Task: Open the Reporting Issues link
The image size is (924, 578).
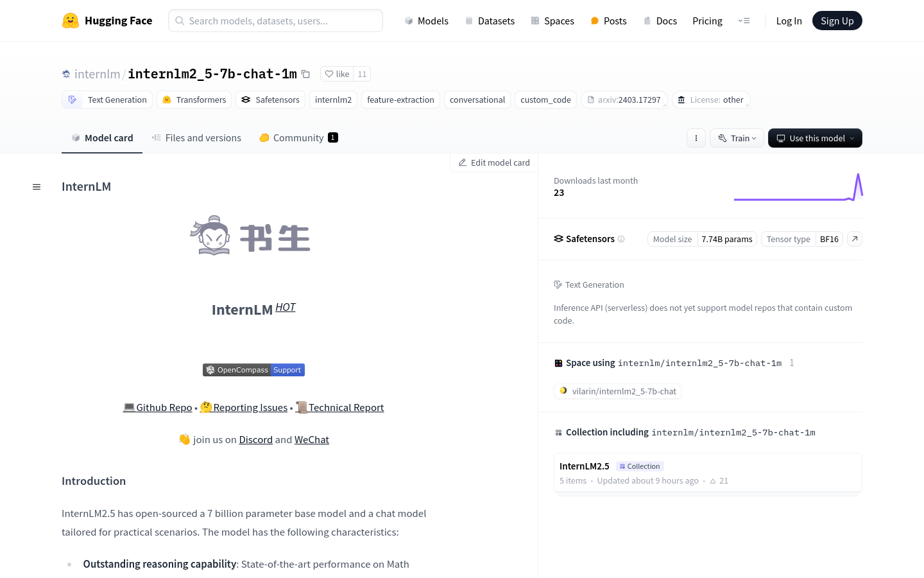Action: click(244, 407)
